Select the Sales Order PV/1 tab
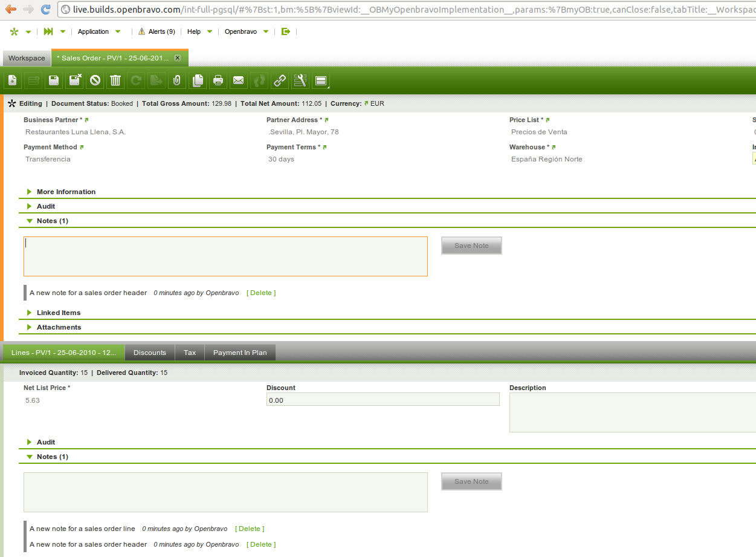 point(112,58)
